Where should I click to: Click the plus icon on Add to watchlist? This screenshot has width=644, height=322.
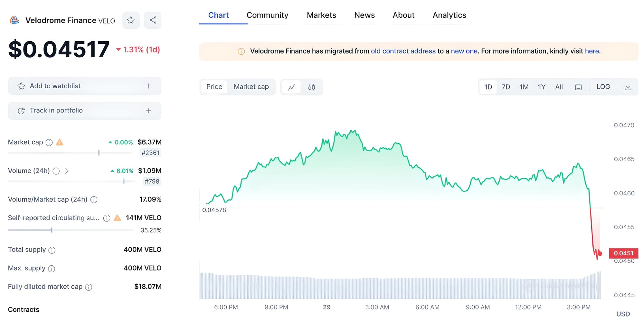coord(148,86)
